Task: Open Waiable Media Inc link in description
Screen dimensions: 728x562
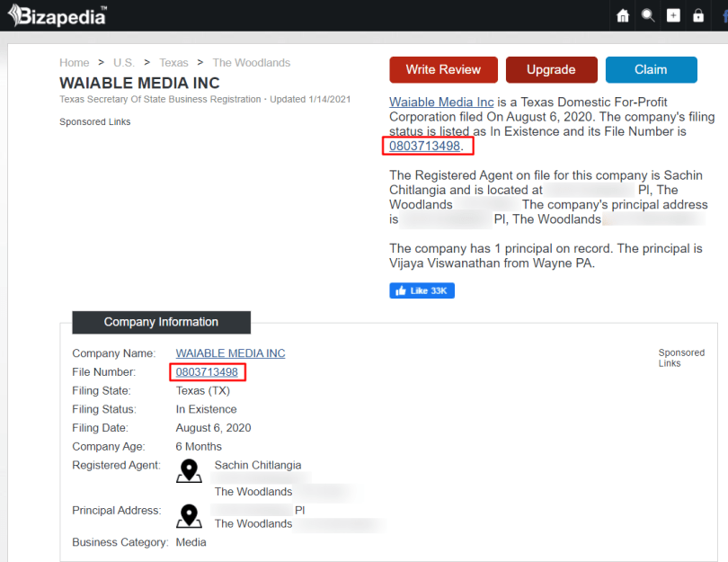Action: click(x=441, y=103)
